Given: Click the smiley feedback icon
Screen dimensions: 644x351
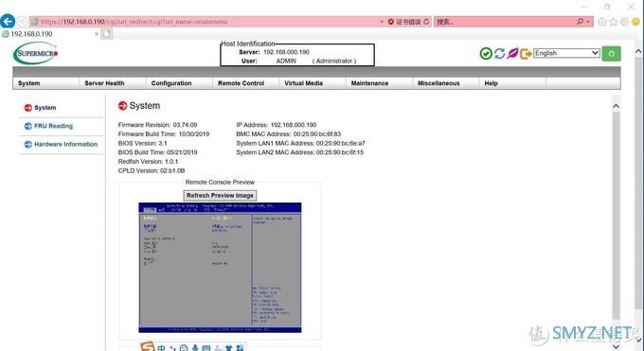Looking at the screenshot, I should pyautogui.click(x=635, y=22).
